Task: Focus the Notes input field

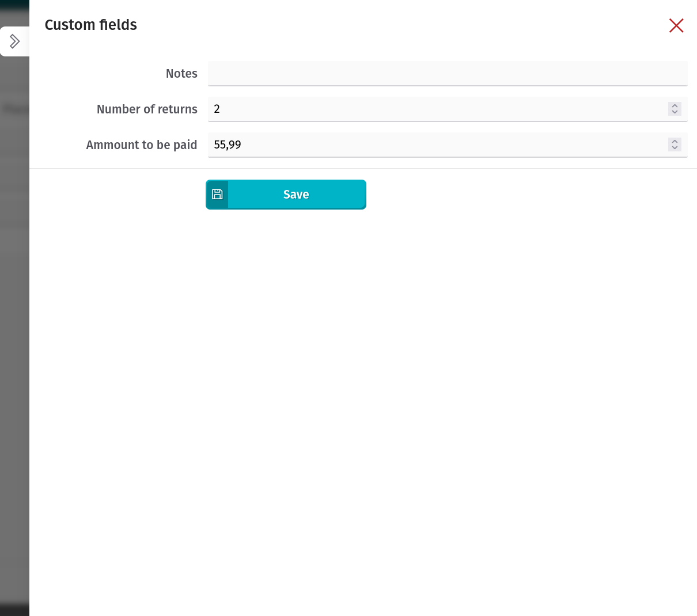Action: [448, 74]
